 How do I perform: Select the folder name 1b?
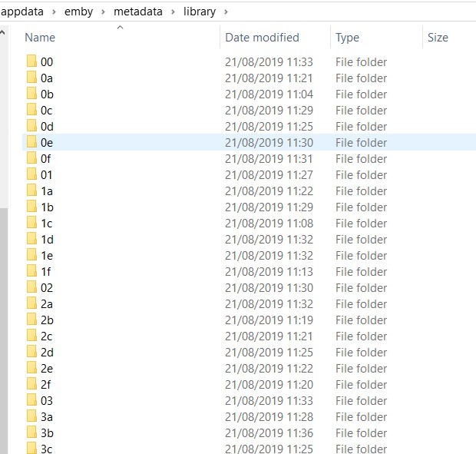pyautogui.click(x=48, y=207)
